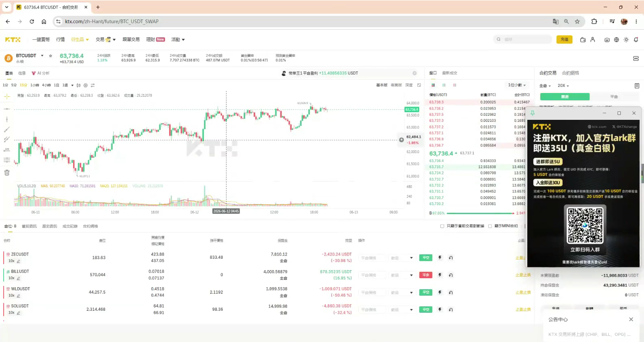The image size is (644, 342).
Task: Delete drawings with the trash icon
Action: tap(7, 173)
